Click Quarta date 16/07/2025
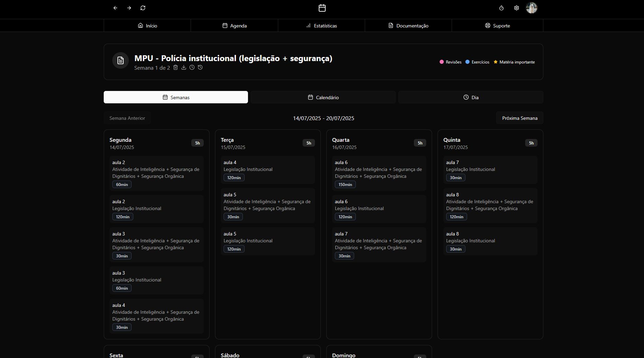The height and width of the screenshot is (358, 644). pos(344,147)
